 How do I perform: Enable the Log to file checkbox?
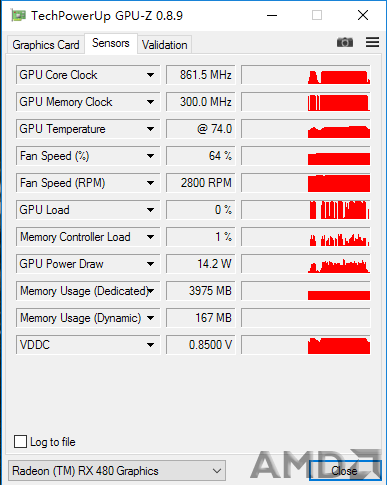point(20,442)
